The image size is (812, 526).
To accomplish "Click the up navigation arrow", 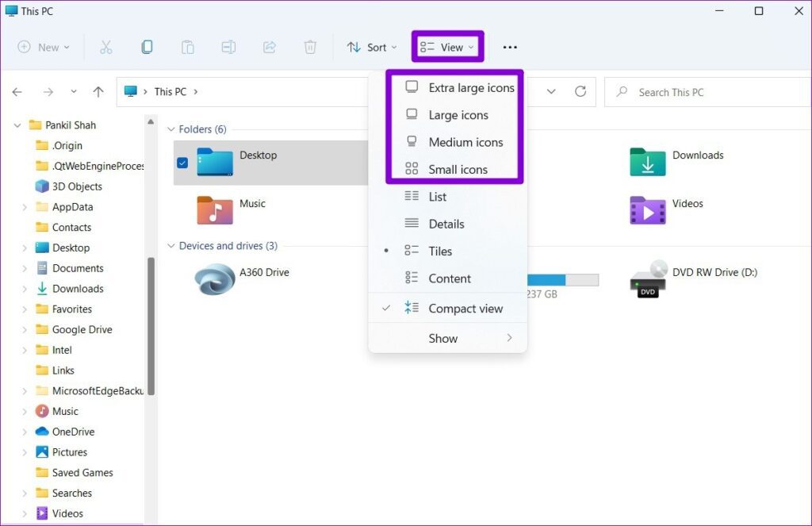I will [x=98, y=91].
